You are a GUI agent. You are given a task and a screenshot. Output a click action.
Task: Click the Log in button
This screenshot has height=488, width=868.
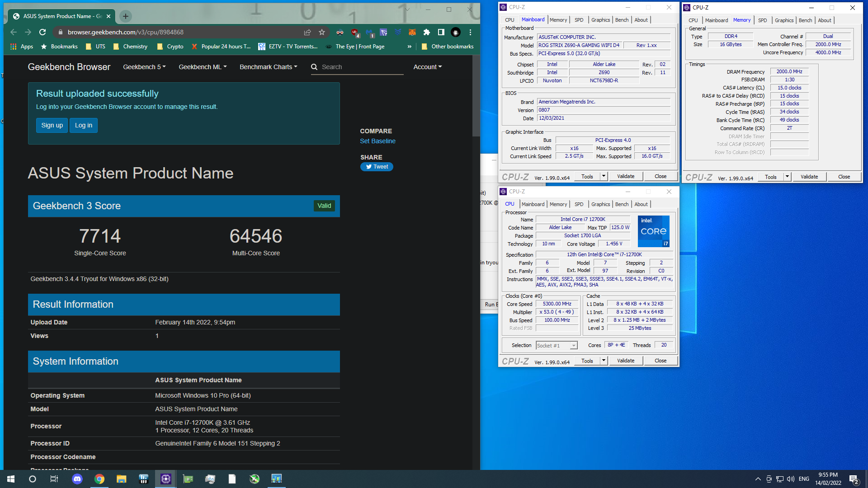84,125
